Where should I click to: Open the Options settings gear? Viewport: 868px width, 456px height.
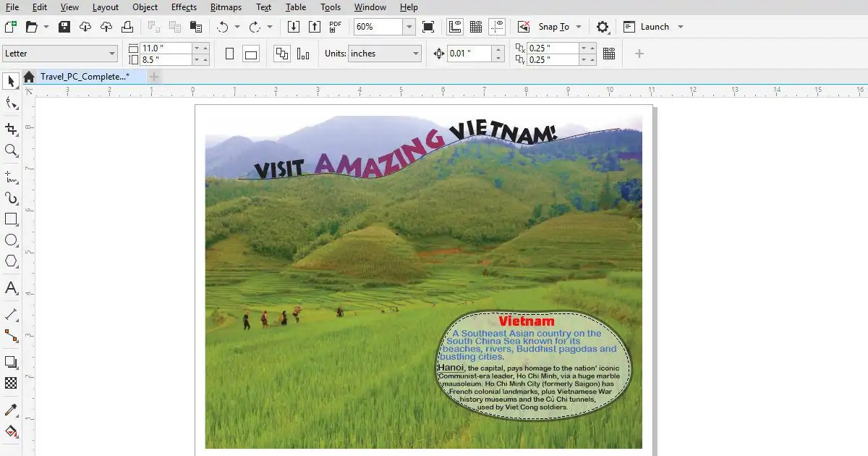point(602,26)
